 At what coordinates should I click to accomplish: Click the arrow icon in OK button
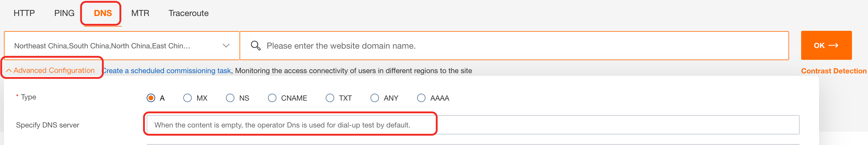(833, 45)
